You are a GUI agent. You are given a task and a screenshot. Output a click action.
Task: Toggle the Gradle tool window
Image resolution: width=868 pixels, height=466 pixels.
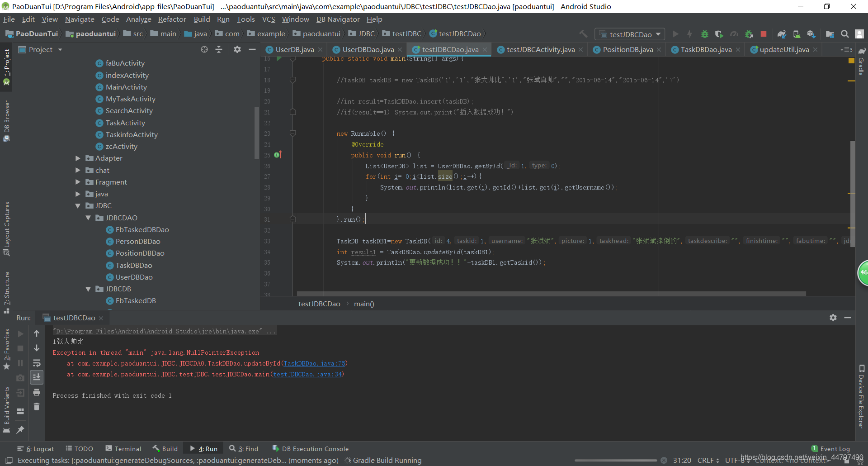[861, 61]
